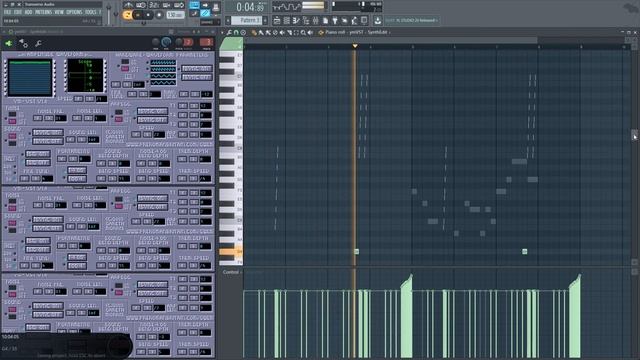Click the playback speaker tool in piano roll
Viewport: 640px width, 360px height.
310,32
